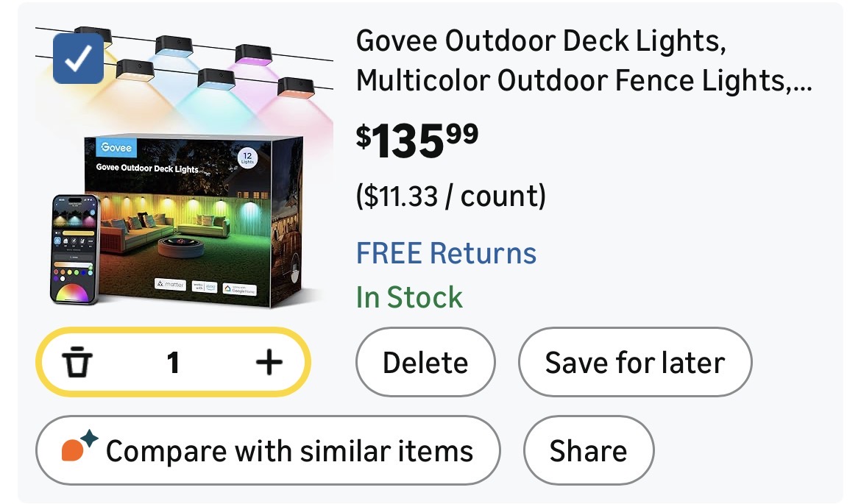This screenshot has width=861, height=504.
Task: Click Save for later
Action: point(634,363)
